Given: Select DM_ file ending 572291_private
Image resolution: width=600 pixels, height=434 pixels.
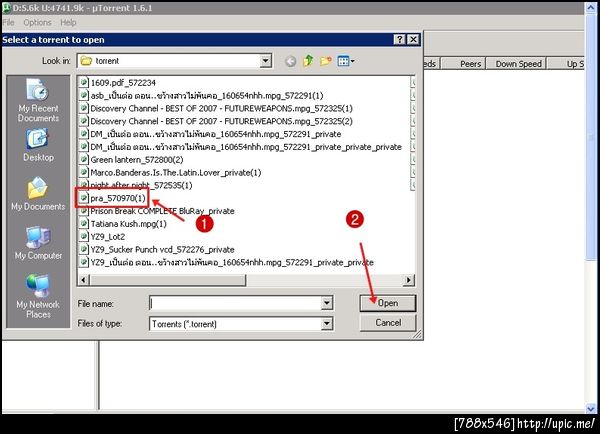Looking at the screenshot, I should (x=215, y=134).
